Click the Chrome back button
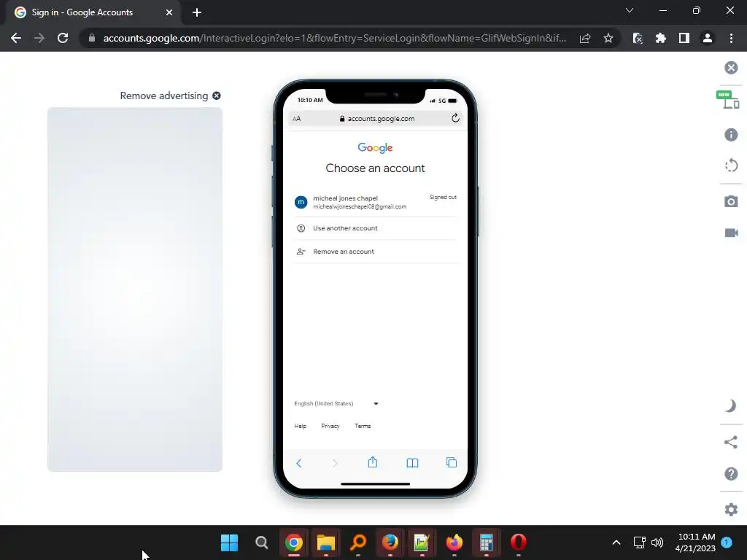 coord(16,38)
